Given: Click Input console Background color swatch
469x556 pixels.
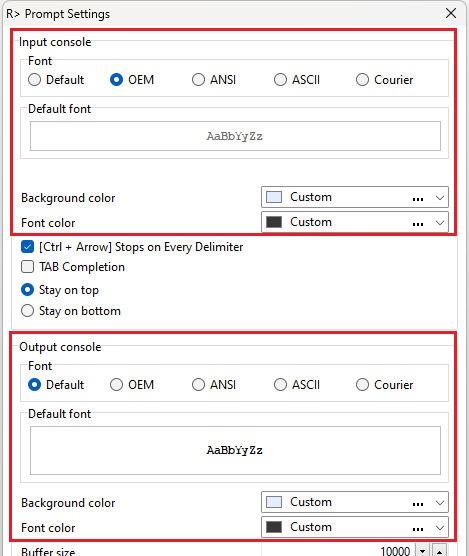Looking at the screenshot, I should (274, 197).
